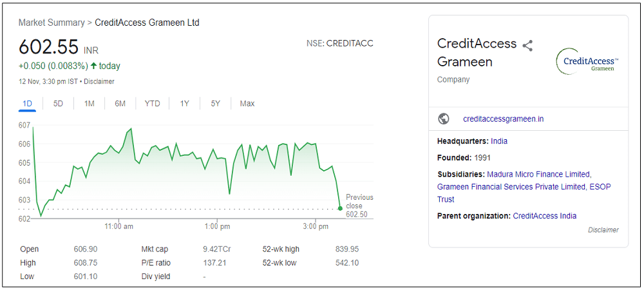644x290 pixels.
Task: Open the ESOP Trust subsidiary link
Action: click(524, 193)
